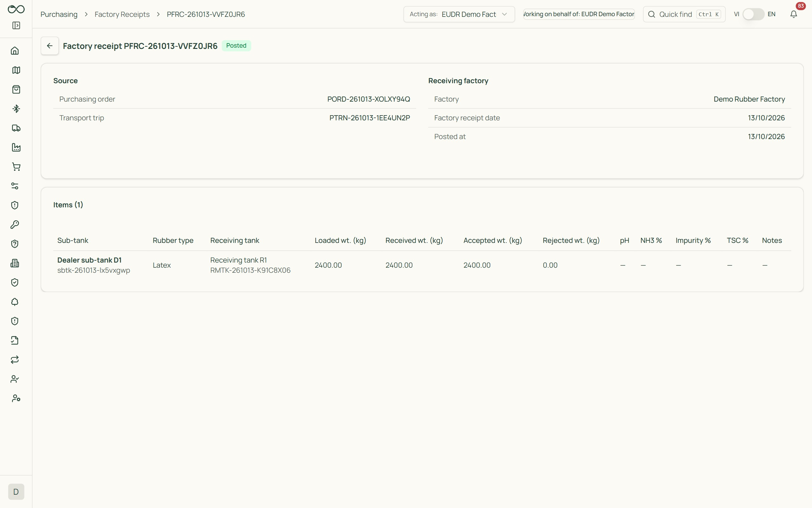Open the user gear sidebar icon
Screen dimensions: 812x508
(x=16, y=398)
